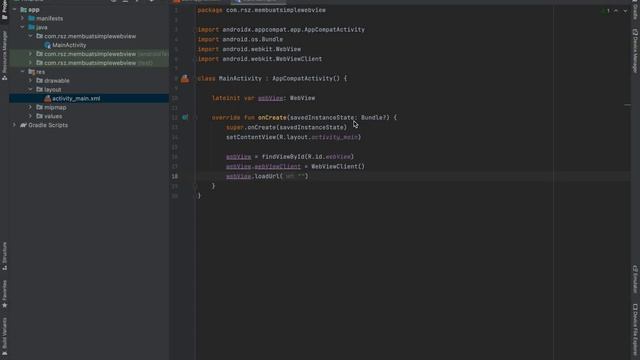Open the Resource Manager tool window
The width and height of the screenshot is (640, 360).
click(x=4, y=55)
